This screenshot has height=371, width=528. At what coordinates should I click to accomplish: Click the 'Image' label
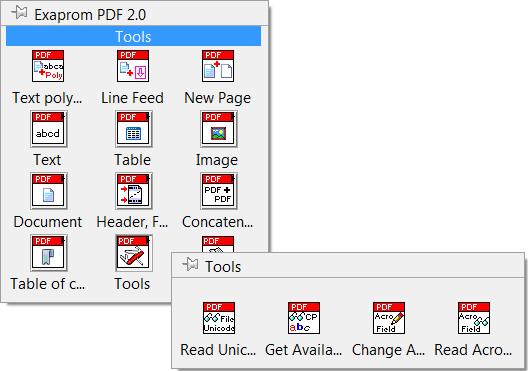tap(217, 160)
